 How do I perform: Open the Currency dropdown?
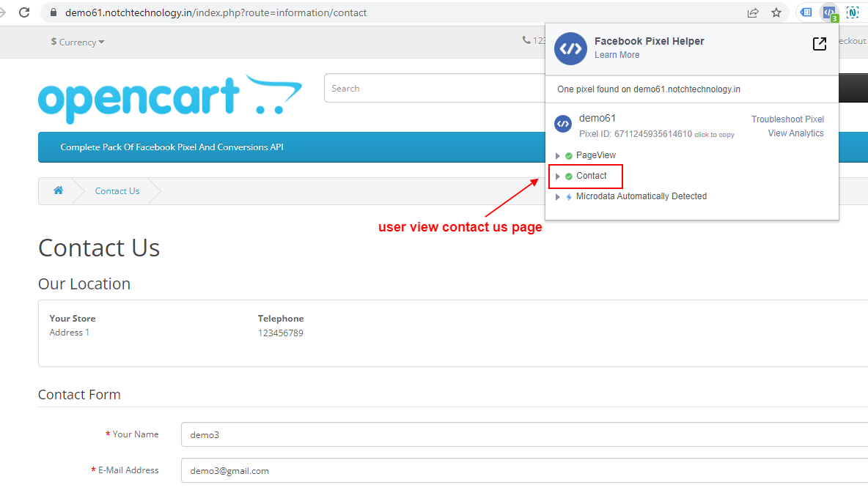coord(78,42)
